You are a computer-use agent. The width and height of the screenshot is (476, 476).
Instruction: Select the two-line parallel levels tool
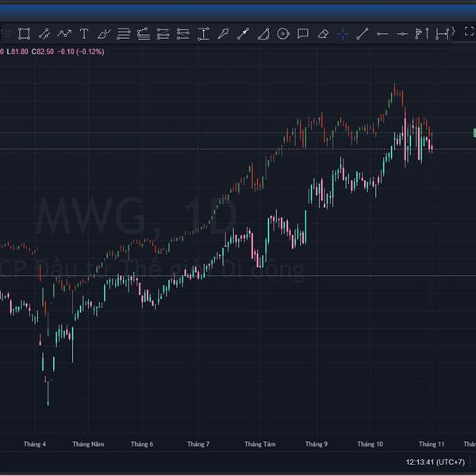[182, 33]
